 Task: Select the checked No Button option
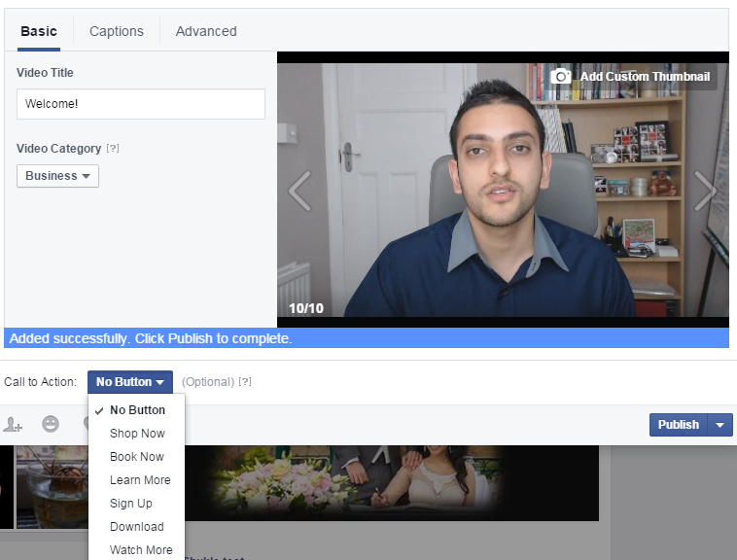click(137, 410)
